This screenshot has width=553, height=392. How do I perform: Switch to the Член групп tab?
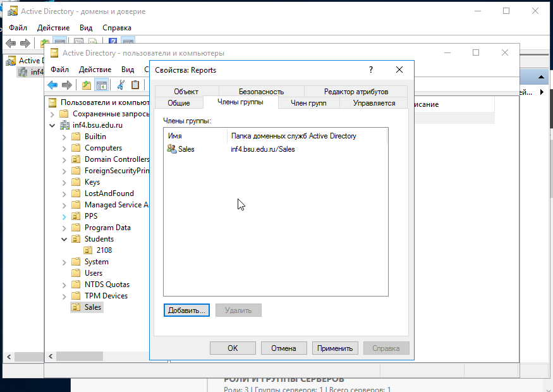[308, 103]
